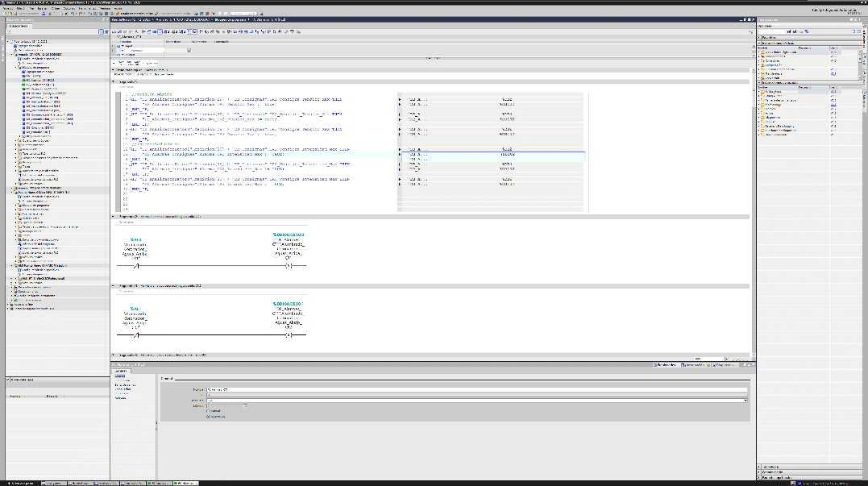Switch to Diagnóstico tab in inspector

[724, 365]
